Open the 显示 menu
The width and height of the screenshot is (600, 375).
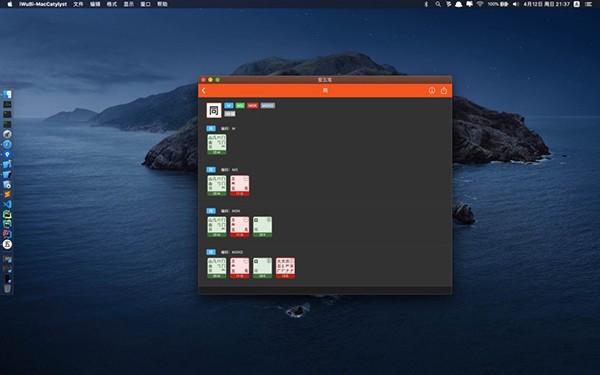tap(129, 4)
